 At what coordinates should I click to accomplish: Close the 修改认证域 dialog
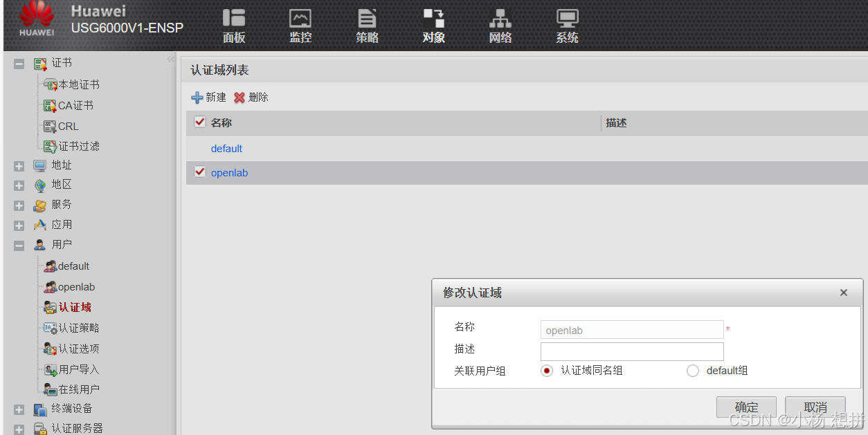(844, 293)
